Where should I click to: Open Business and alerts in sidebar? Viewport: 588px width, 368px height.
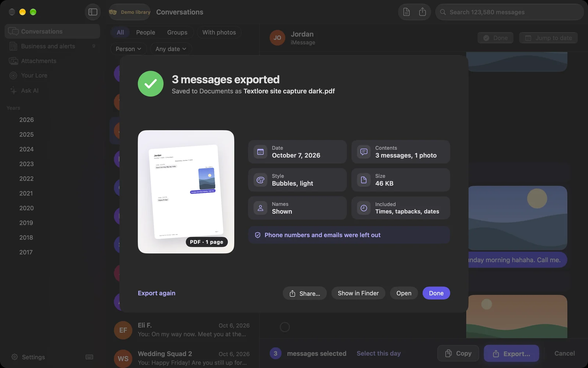52,46
